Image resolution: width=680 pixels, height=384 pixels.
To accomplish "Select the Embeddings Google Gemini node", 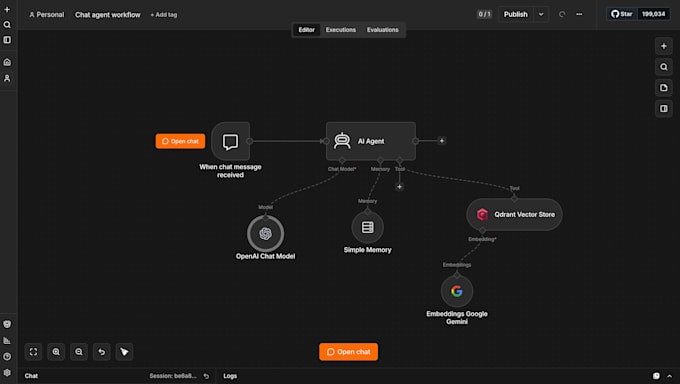I will coord(457,291).
